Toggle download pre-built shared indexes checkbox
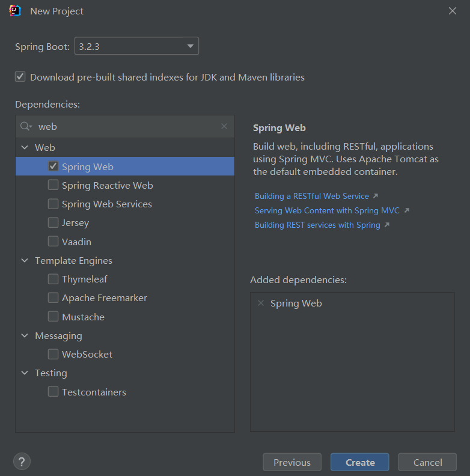This screenshot has width=470, height=476. 20,77
